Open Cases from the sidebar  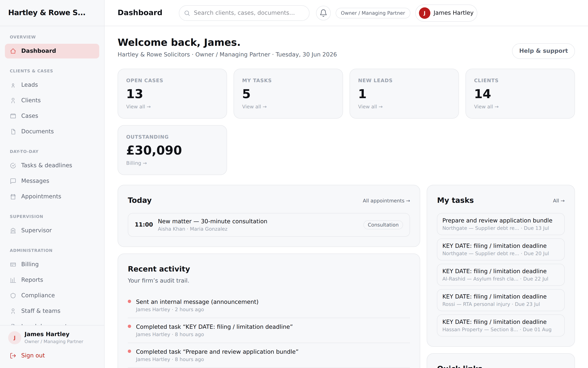(x=52, y=116)
